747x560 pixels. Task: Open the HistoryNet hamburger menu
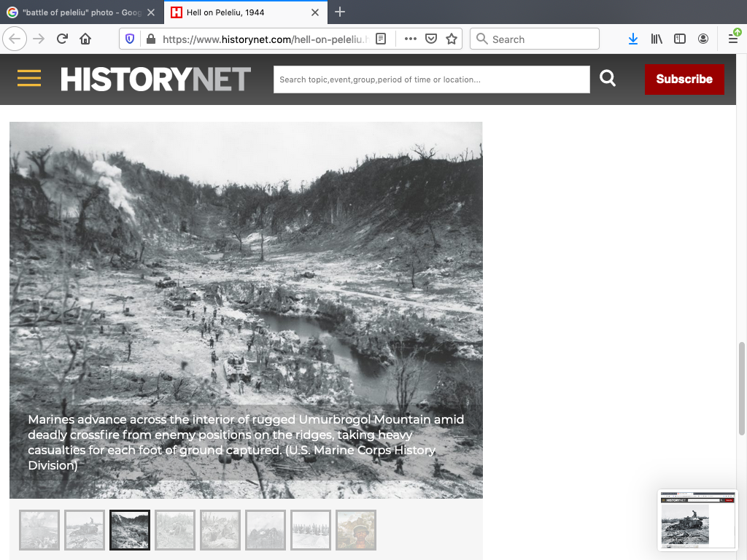point(29,79)
